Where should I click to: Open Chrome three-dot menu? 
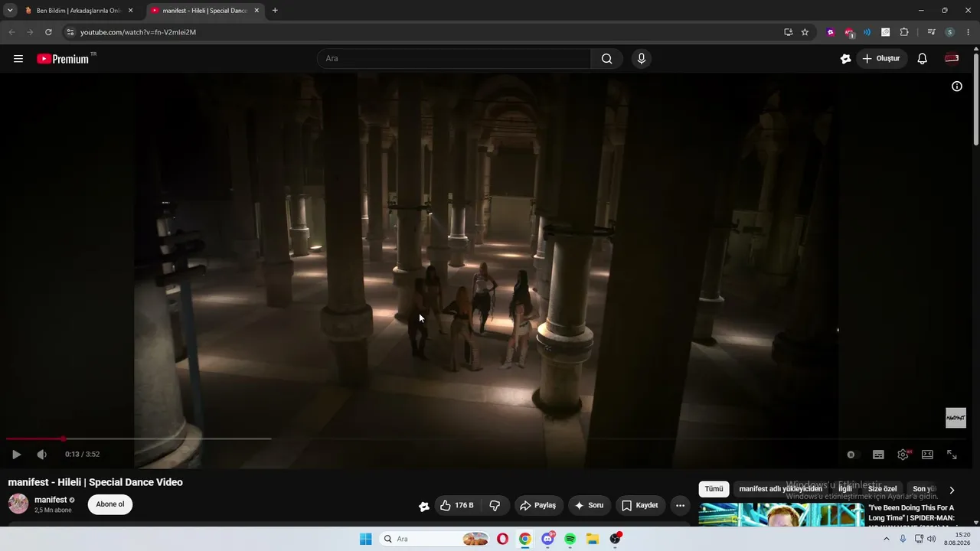[969, 32]
